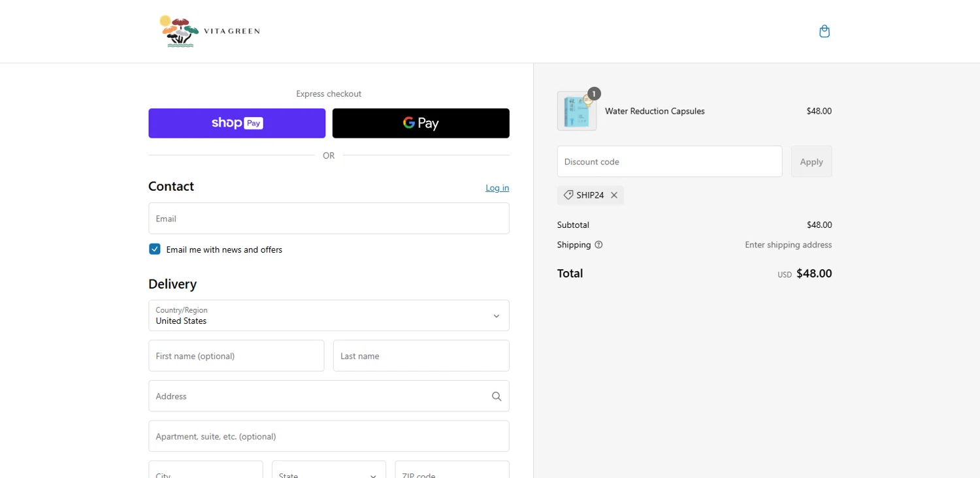Click the SHIP24 discount tag
This screenshot has height=478, width=980.
[x=590, y=195]
